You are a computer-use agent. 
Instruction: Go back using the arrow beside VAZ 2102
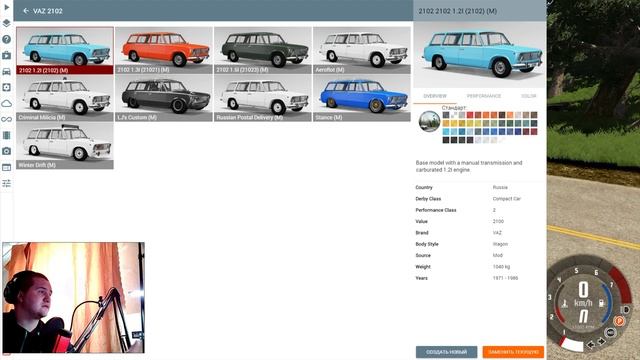point(26,11)
